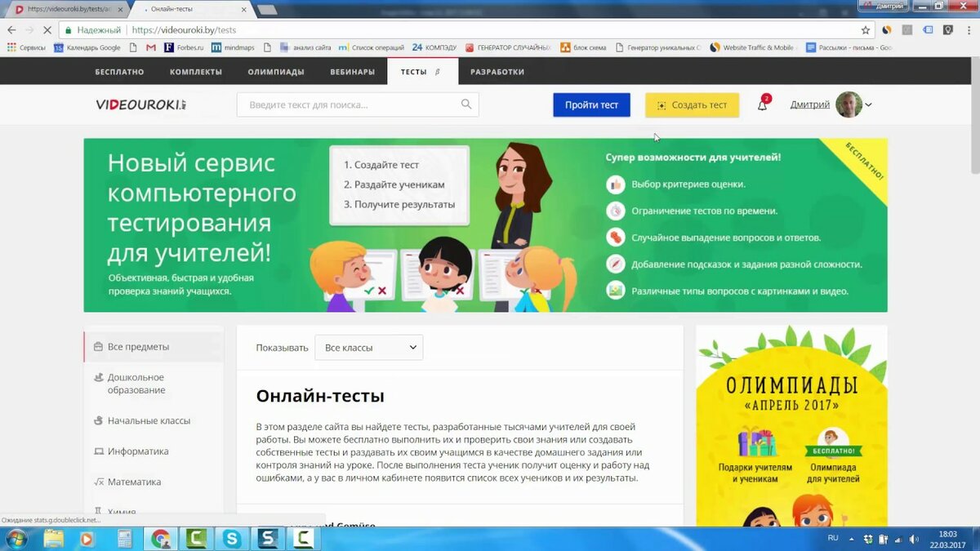Click Дмитрий user name
980x551 pixels.
(x=810, y=104)
